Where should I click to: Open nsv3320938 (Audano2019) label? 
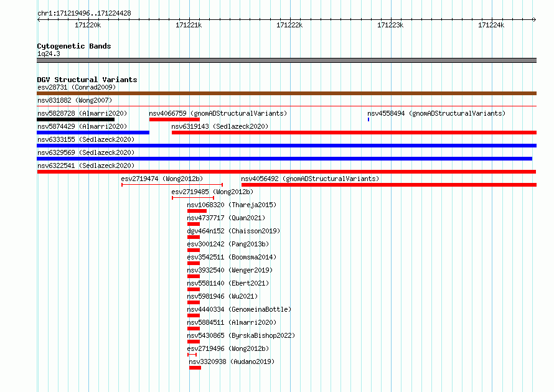point(232,362)
